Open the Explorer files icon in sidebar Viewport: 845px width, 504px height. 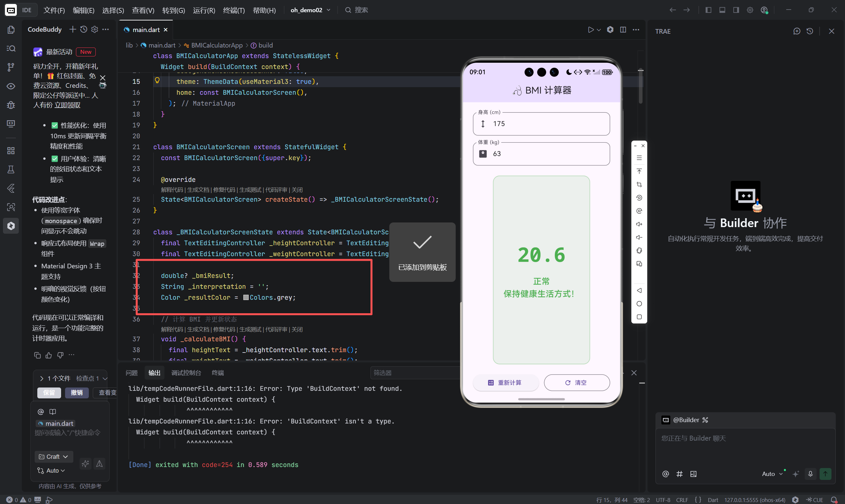(11, 30)
